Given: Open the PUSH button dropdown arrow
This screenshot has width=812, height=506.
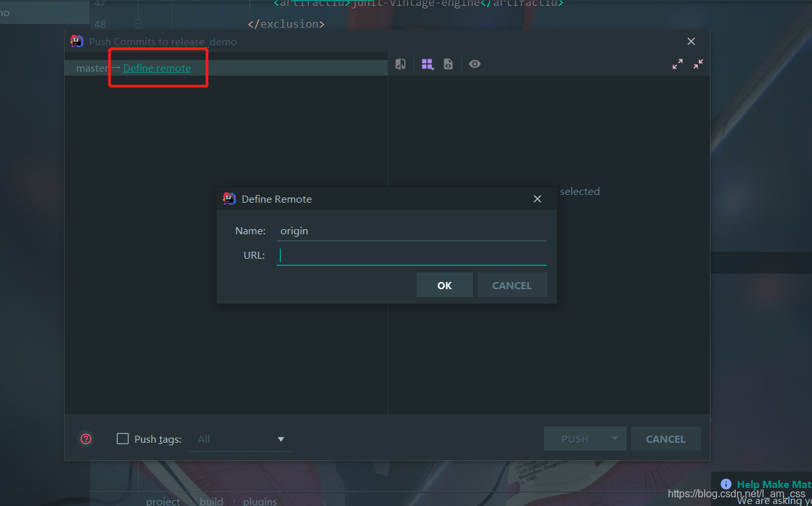Looking at the screenshot, I should pyautogui.click(x=615, y=439).
